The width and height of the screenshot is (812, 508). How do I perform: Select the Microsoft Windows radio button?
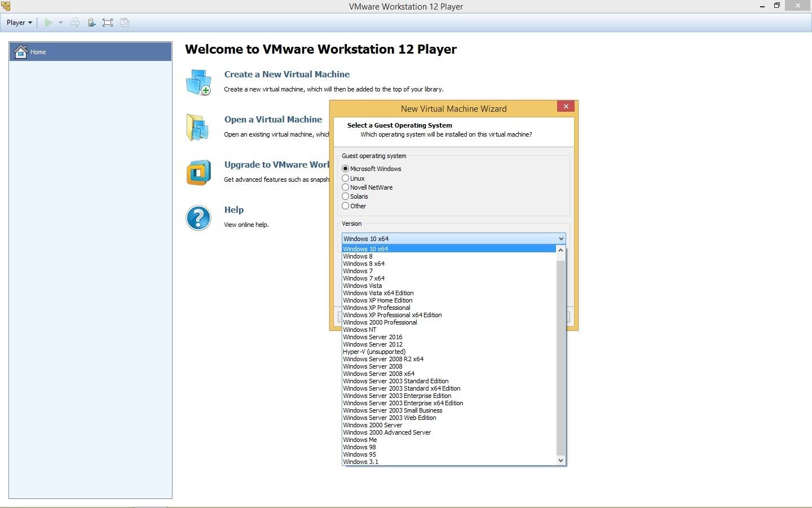pyautogui.click(x=345, y=169)
